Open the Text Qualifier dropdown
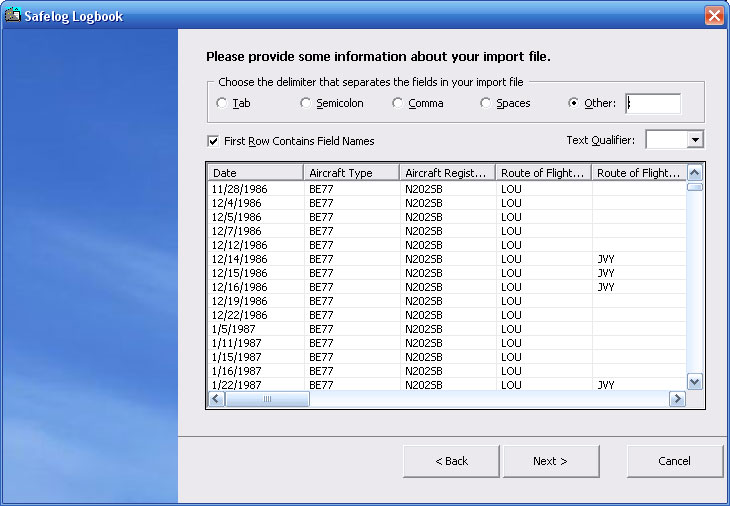 (x=695, y=139)
